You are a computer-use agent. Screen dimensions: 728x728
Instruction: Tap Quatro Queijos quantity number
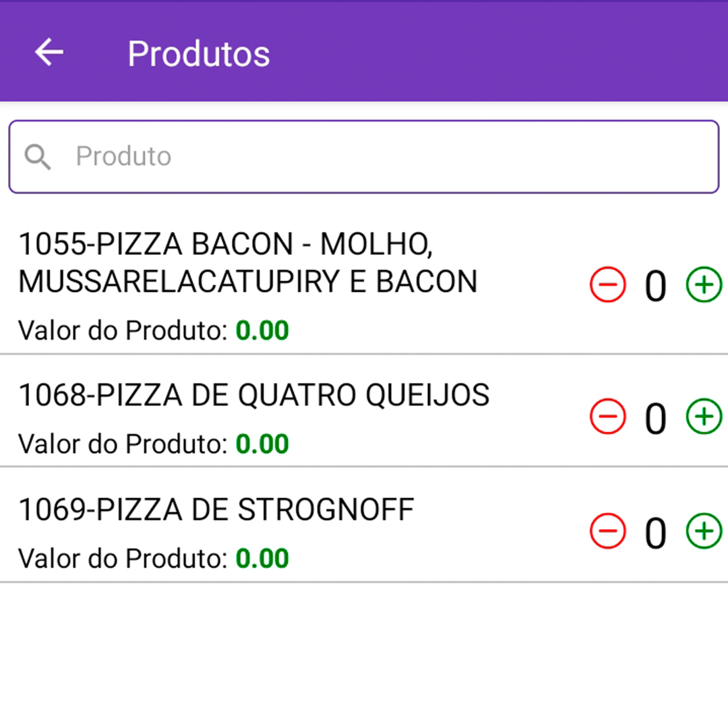(656, 418)
